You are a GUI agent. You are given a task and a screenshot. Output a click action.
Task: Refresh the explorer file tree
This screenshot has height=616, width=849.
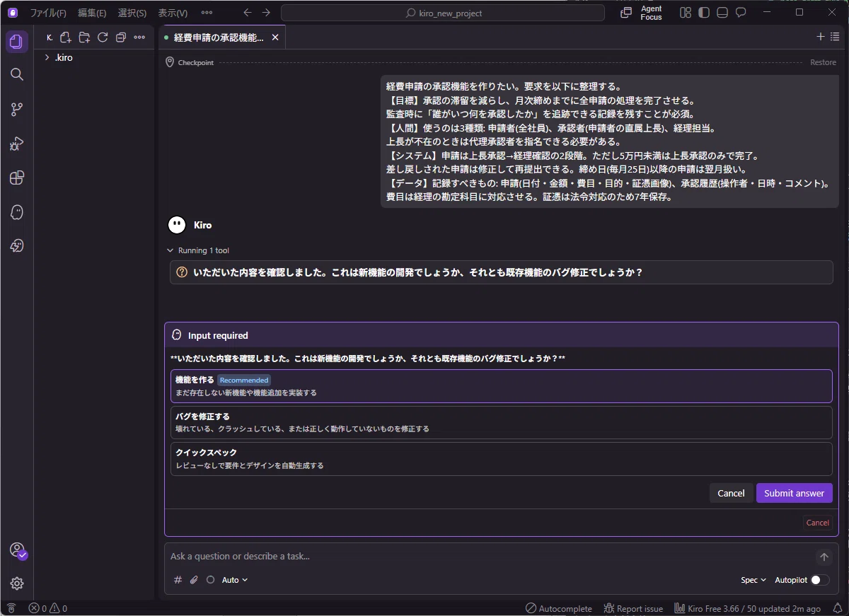click(x=103, y=37)
